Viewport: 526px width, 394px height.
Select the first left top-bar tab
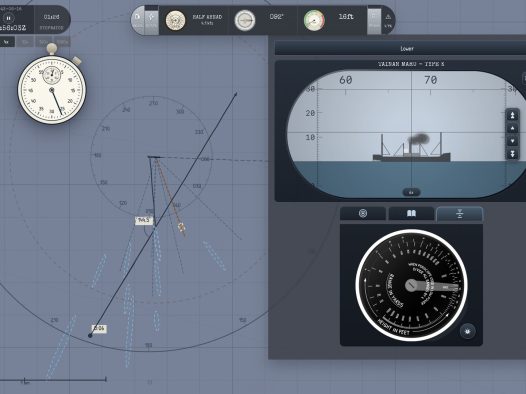point(138,21)
